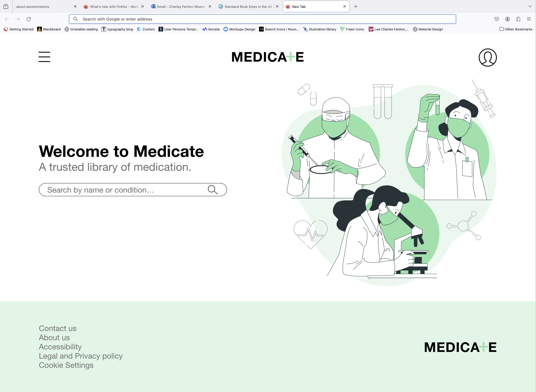The image size is (536, 392).
Task: Switch to Standard Book Sizes tab
Action: pyautogui.click(x=246, y=7)
